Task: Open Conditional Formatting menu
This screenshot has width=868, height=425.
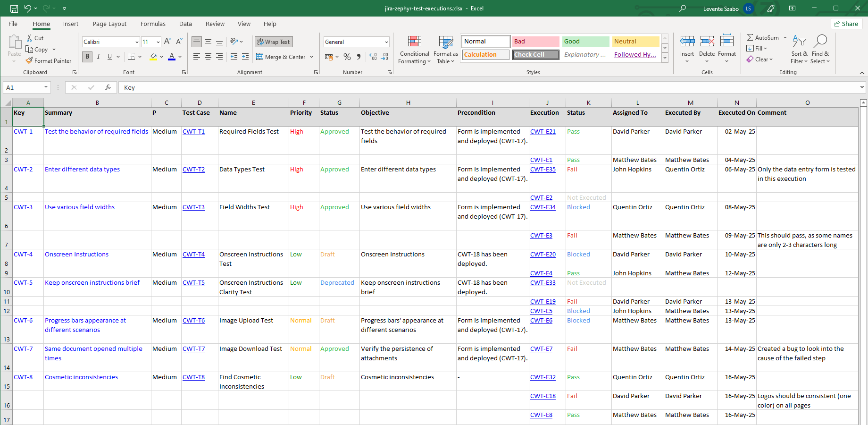Action: coord(414,50)
